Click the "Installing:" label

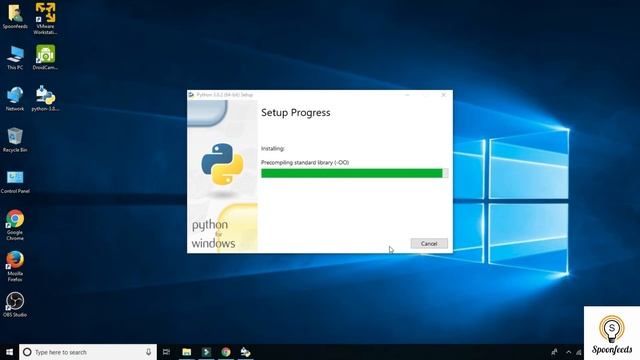pos(273,149)
